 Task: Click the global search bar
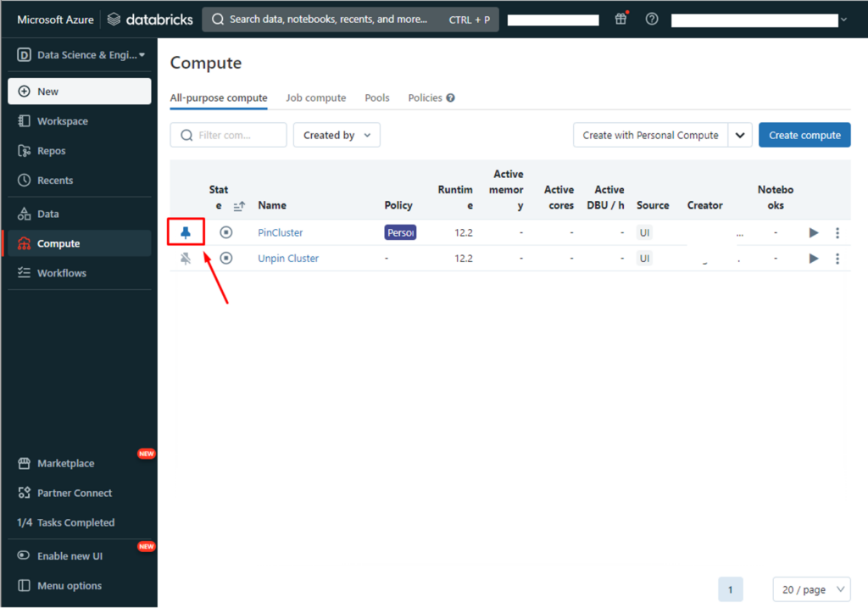(x=350, y=20)
